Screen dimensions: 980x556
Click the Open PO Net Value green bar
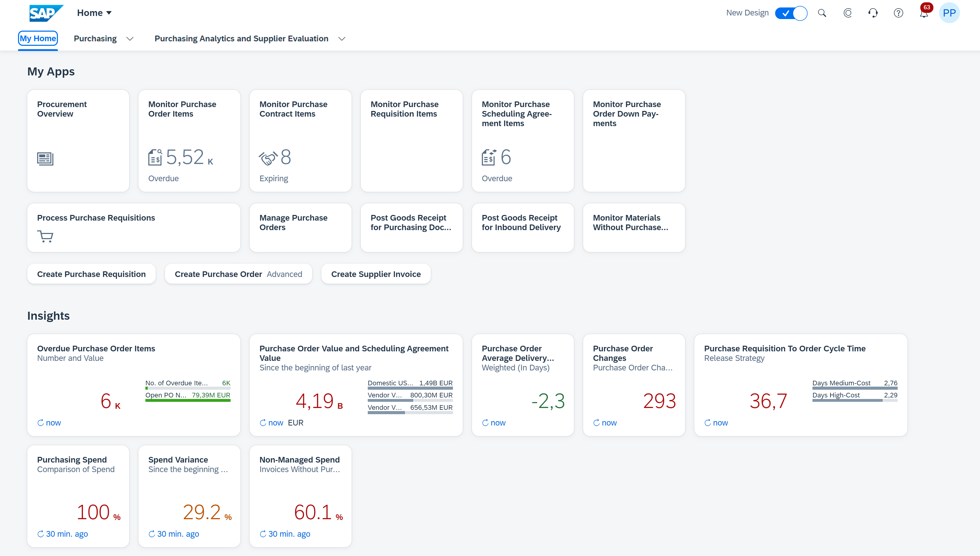pos(188,400)
